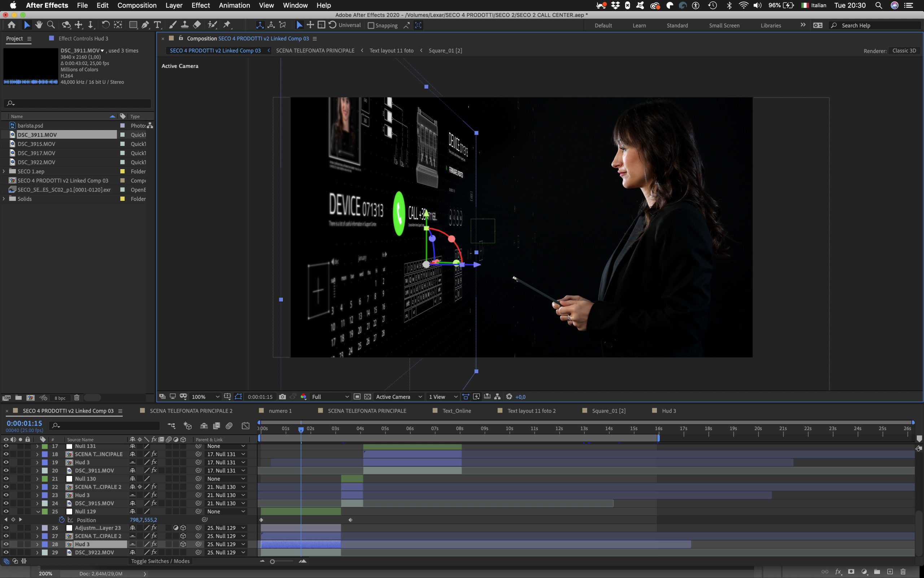The image size is (924, 578).
Task: Select the Hand tool in the toolbar
Action: click(x=39, y=25)
